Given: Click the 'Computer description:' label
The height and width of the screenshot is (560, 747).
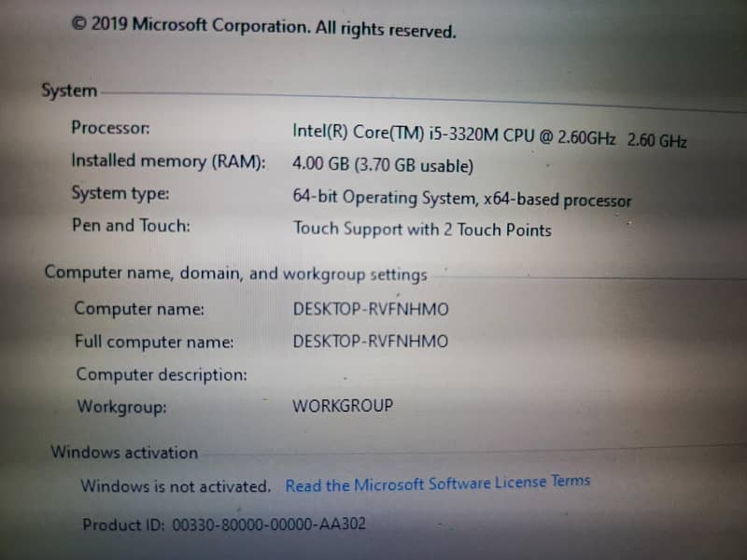Looking at the screenshot, I should pyautogui.click(x=162, y=375).
